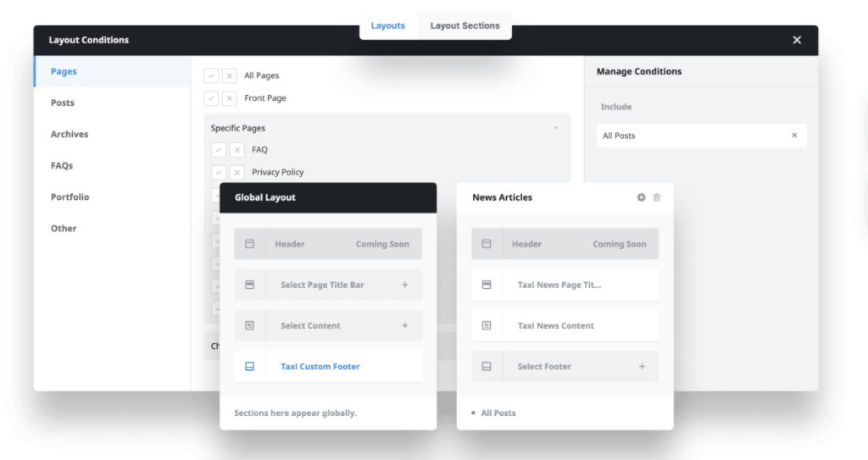The image size is (868, 460).
Task: Switch to the Layouts tab
Action: [x=387, y=25]
